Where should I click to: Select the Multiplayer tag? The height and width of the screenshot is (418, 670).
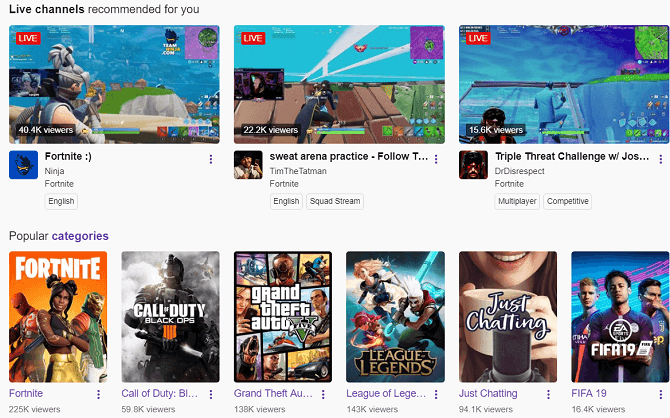(x=517, y=201)
